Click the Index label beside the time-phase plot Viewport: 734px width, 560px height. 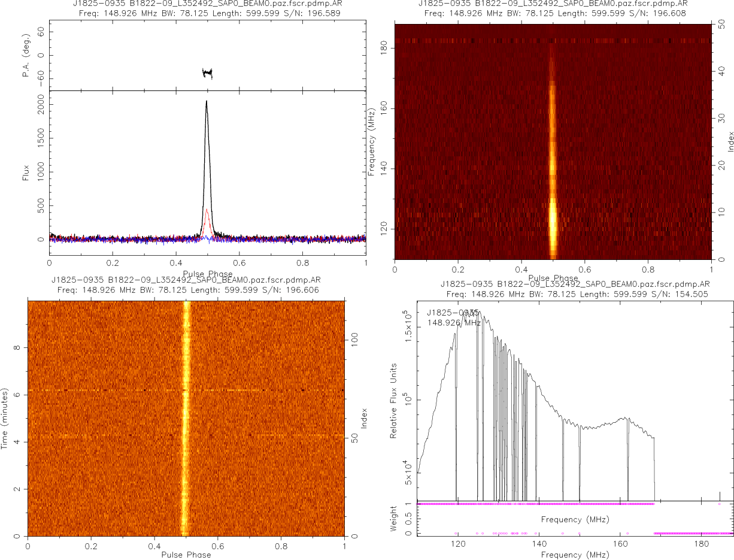[x=363, y=418]
